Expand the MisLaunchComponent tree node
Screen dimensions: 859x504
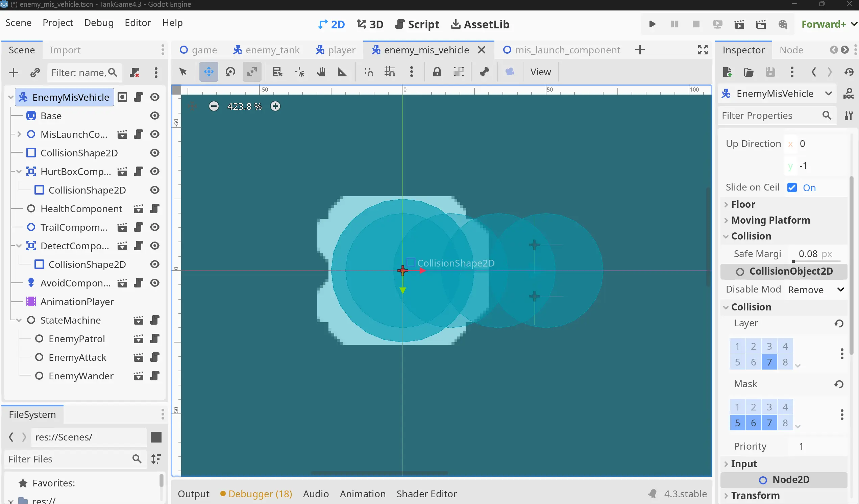pyautogui.click(x=19, y=134)
